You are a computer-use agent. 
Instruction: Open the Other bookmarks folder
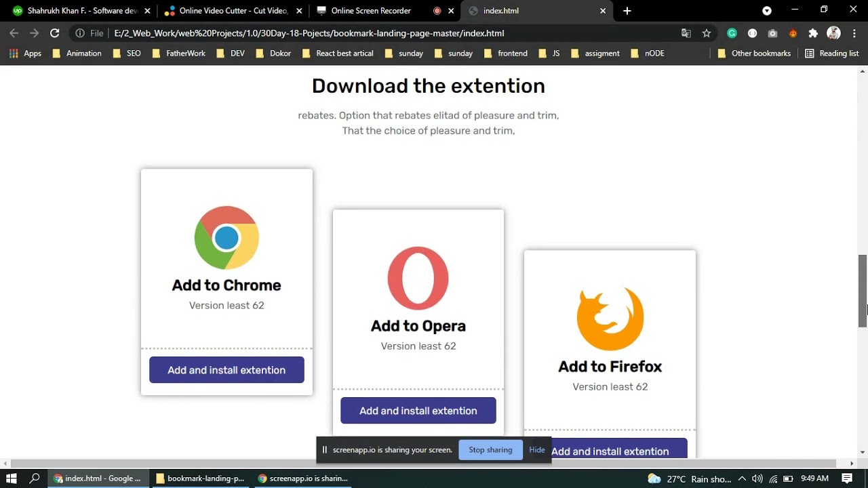pyautogui.click(x=754, y=54)
